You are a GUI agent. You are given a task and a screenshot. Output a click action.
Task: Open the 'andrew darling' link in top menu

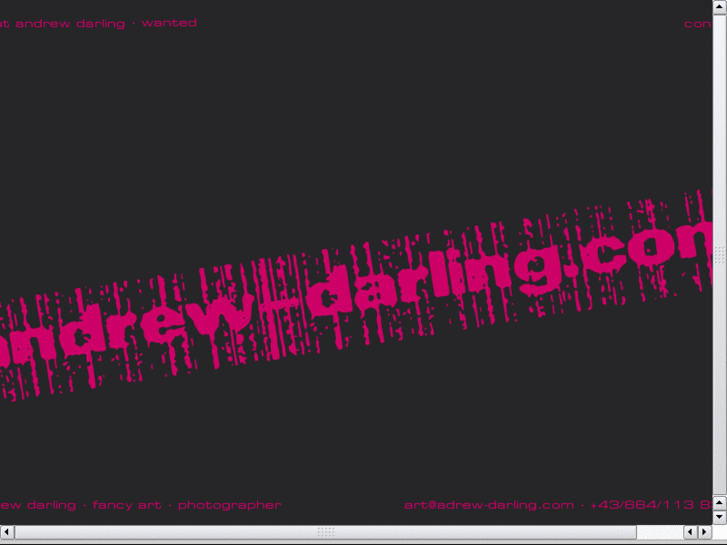[x=70, y=24]
